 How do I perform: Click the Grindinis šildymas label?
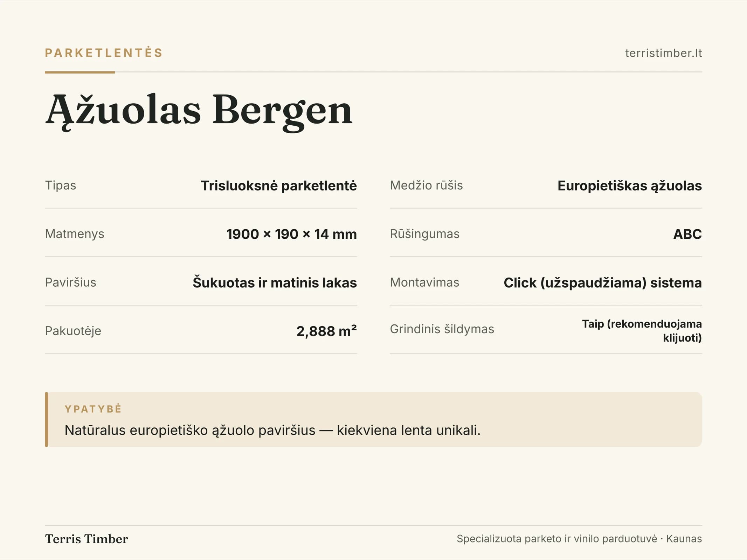tap(442, 329)
